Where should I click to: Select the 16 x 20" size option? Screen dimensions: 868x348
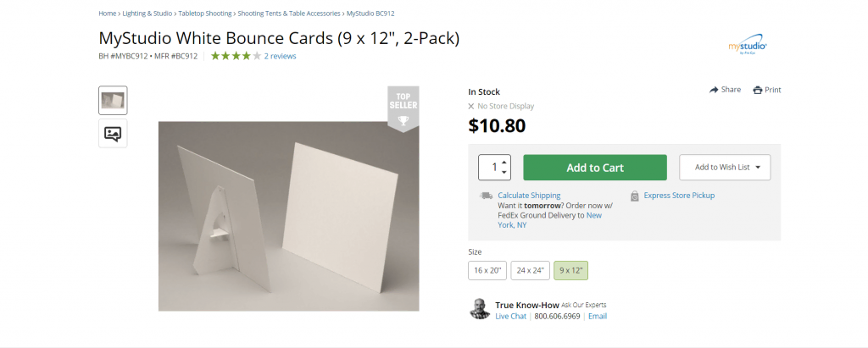click(x=487, y=271)
